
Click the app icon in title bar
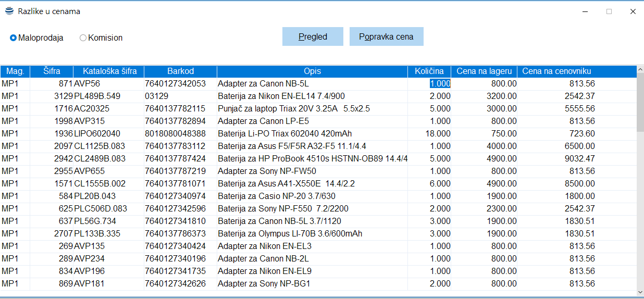coord(9,11)
